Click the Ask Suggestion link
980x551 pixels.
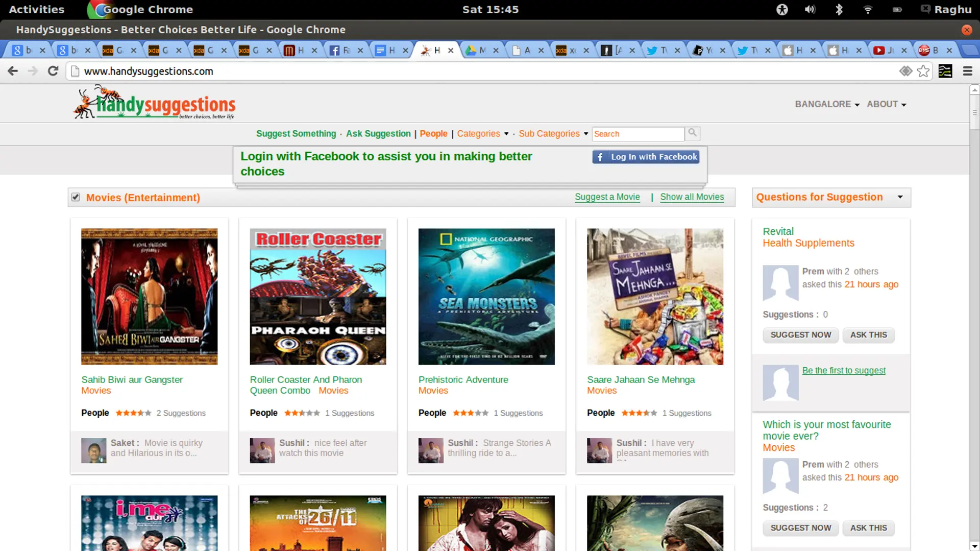point(378,134)
